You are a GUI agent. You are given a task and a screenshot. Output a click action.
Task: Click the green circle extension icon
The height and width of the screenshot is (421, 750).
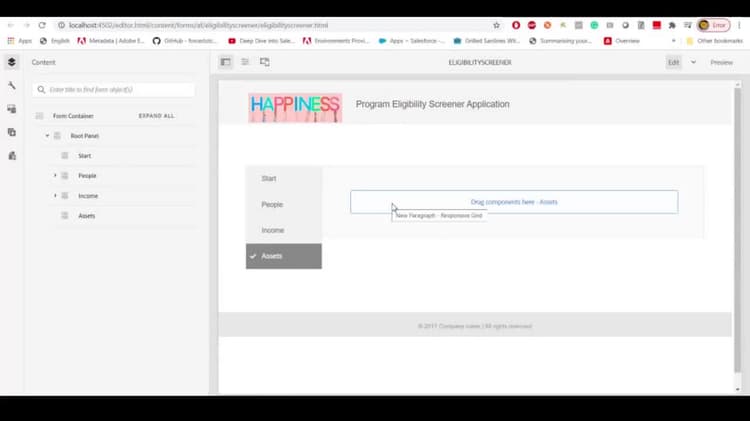[594, 25]
